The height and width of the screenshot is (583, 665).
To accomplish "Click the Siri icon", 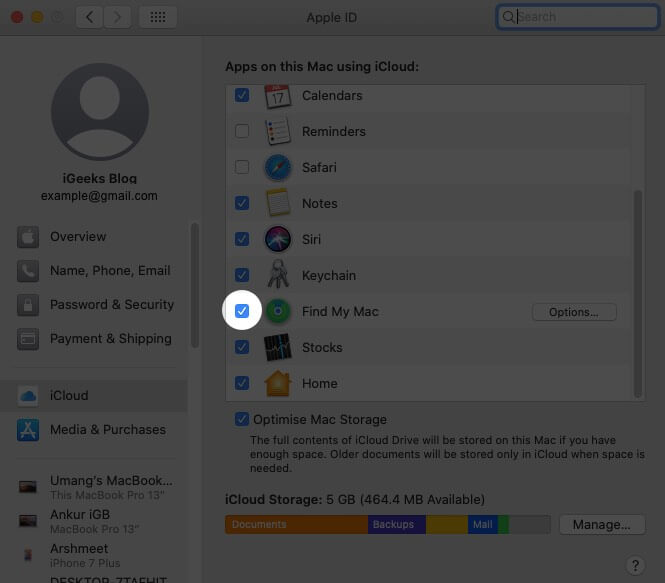I will (278, 239).
